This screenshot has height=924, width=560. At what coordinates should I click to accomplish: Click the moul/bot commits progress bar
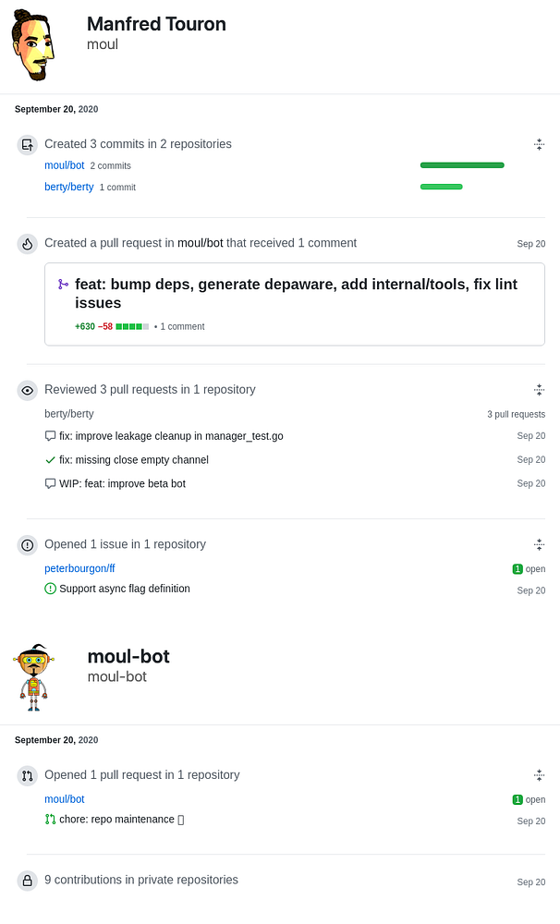(x=462, y=165)
